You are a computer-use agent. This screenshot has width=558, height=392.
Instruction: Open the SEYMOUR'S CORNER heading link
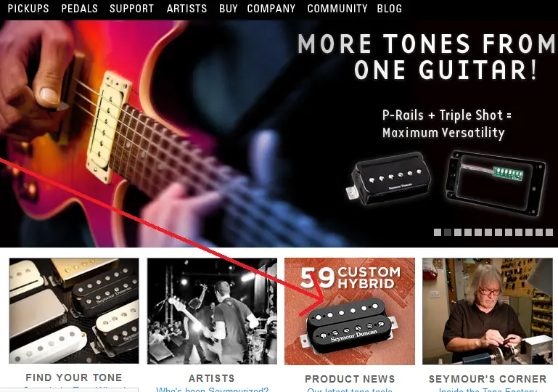click(x=488, y=379)
